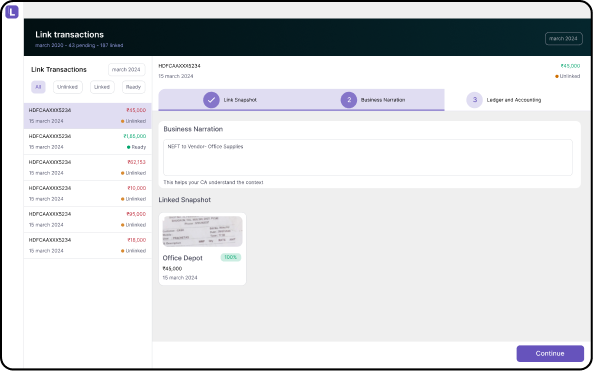Screen dimensions: 593x371
Task: Click the 100% match badge
Action: 230,257
